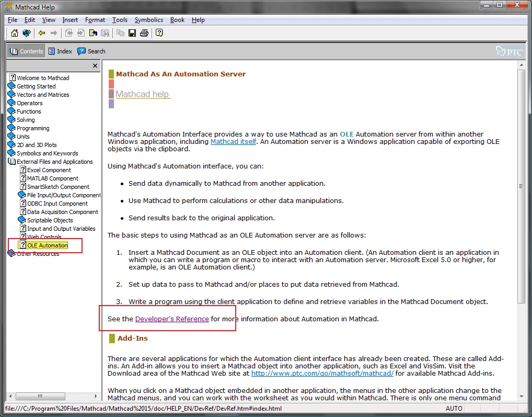Image resolution: width=532 pixels, height=417 pixels.
Task: Open the Tools menu
Action: (120, 20)
